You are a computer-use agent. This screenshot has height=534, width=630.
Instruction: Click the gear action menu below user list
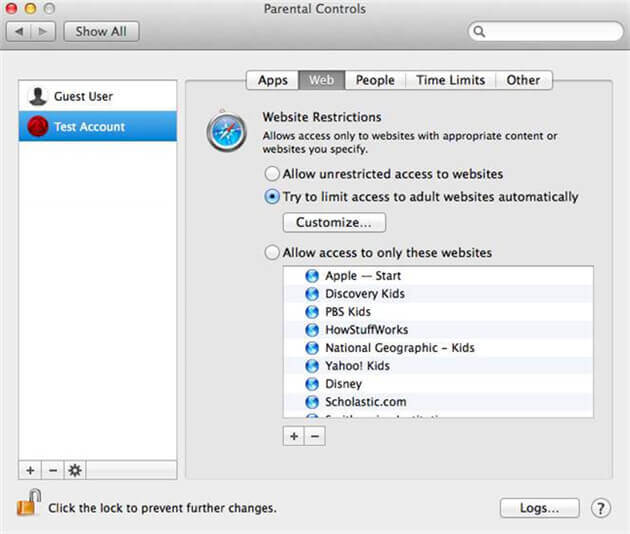75,470
